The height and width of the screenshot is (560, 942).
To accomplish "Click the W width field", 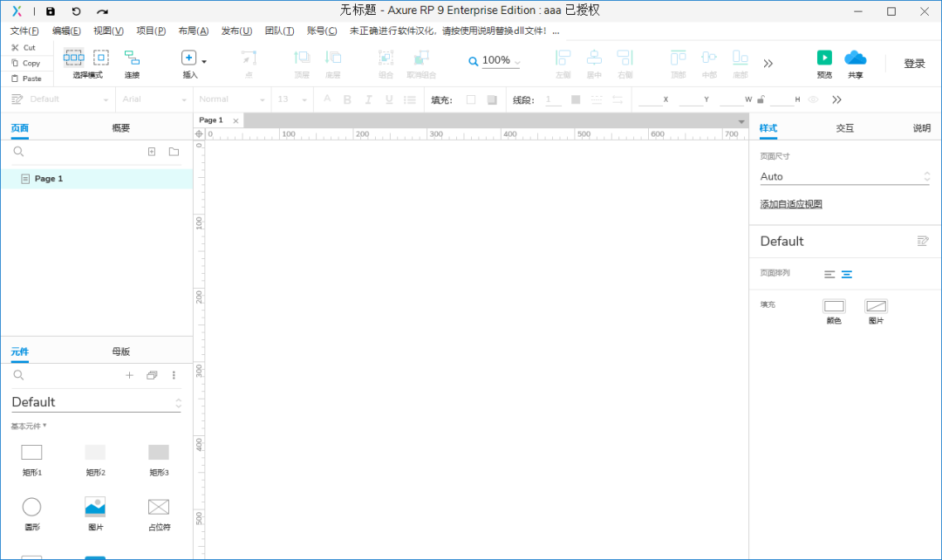I will [x=732, y=99].
